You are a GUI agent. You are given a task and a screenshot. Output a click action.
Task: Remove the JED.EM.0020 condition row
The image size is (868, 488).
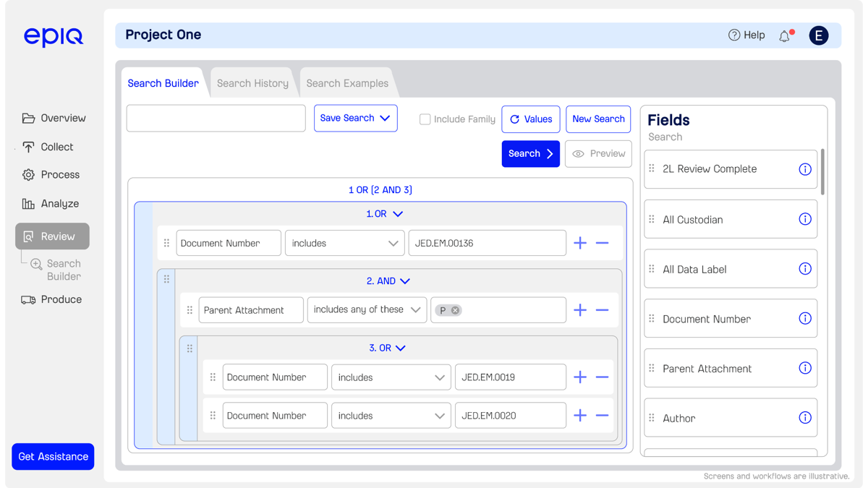click(602, 416)
